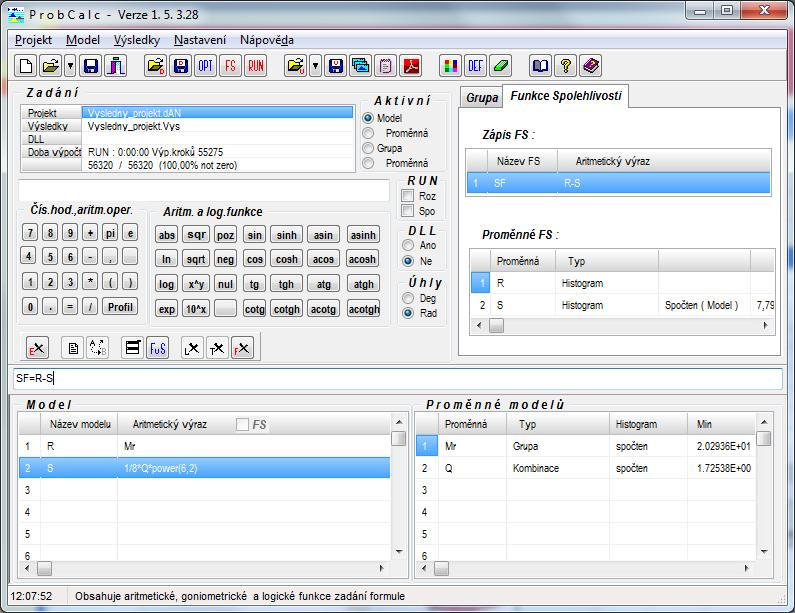Screen dimensions: 795x613
Task: Select DLL Ne radio button
Action: [408, 261]
